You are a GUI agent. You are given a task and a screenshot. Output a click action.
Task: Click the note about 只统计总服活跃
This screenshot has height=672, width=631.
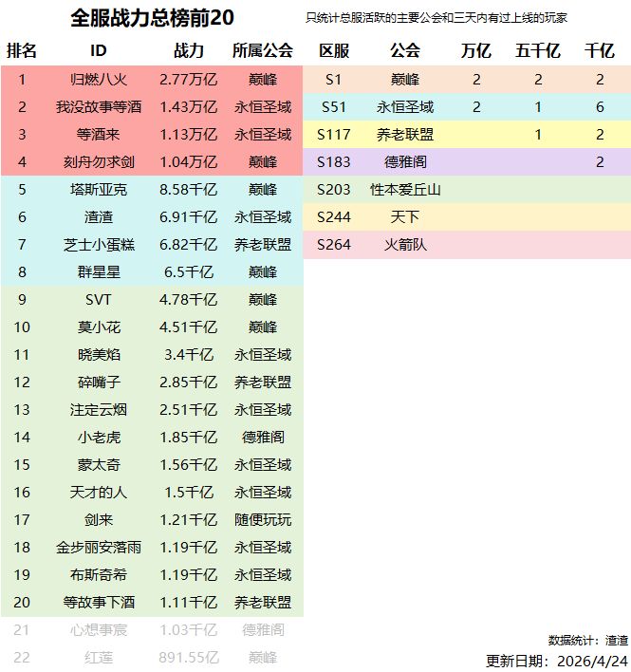[436, 18]
